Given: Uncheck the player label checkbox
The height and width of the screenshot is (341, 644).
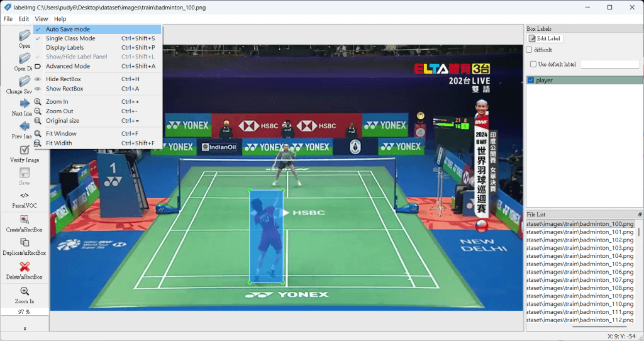Looking at the screenshot, I should click(531, 80).
